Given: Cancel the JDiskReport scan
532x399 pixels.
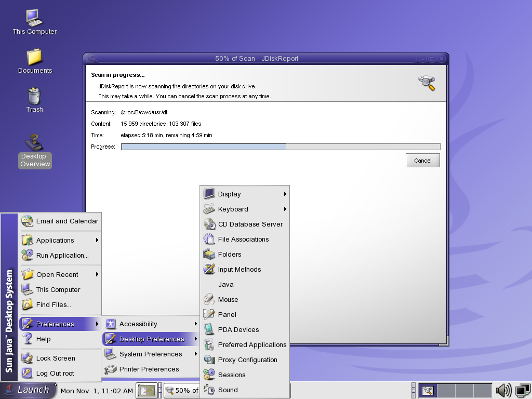Looking at the screenshot, I should (423, 161).
